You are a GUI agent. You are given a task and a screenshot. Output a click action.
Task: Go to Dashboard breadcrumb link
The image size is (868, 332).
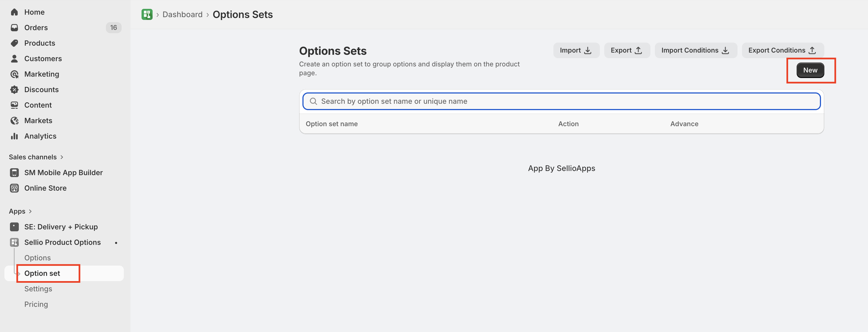click(182, 14)
